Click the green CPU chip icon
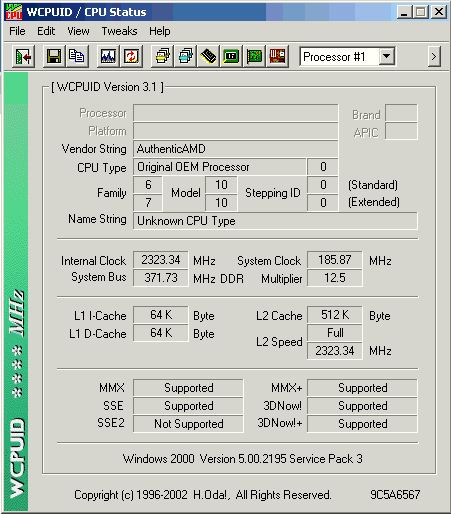451x514 pixels. tap(231, 57)
